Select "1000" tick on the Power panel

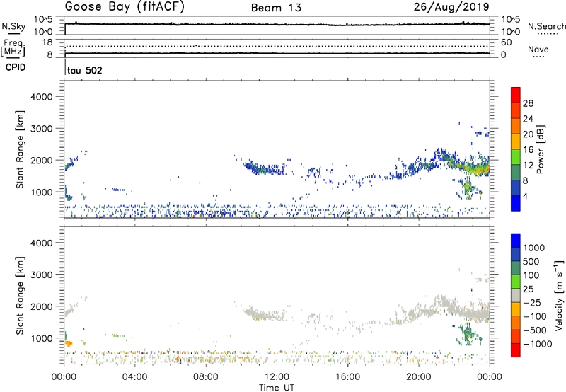(x=42, y=192)
